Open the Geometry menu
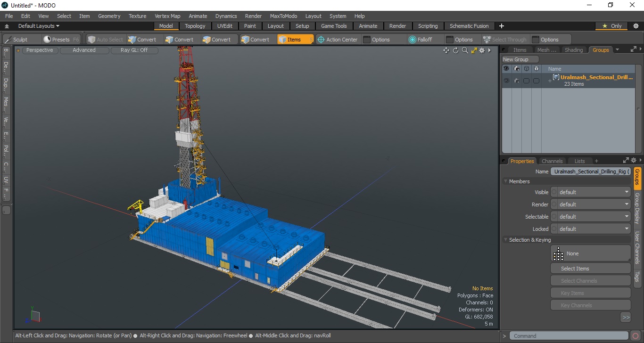This screenshot has width=644, height=343. [109, 16]
